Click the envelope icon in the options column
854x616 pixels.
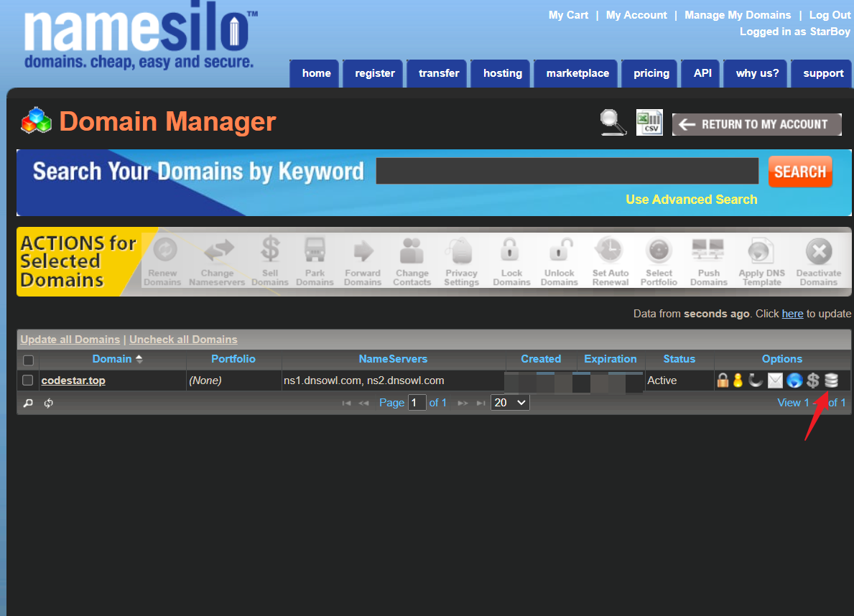coord(775,381)
